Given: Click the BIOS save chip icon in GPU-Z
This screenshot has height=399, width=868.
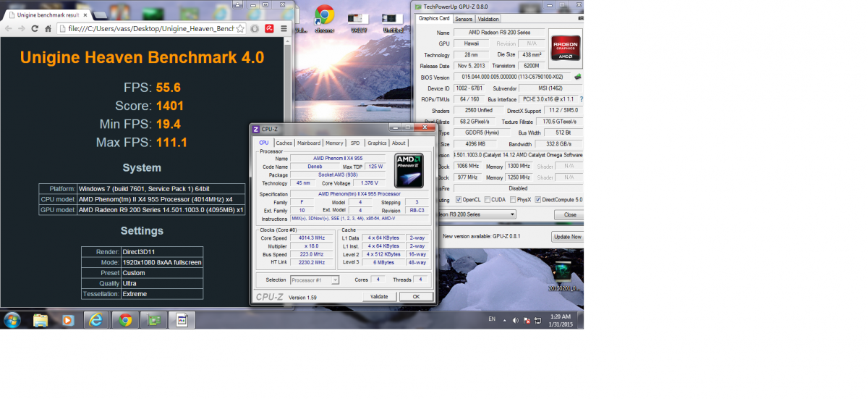Looking at the screenshot, I should point(578,77).
